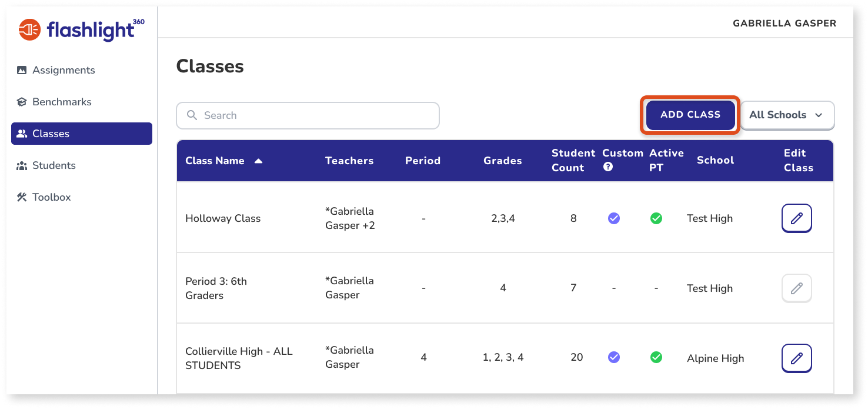
Task: Click the Custom column help question mark
Action: click(x=608, y=167)
